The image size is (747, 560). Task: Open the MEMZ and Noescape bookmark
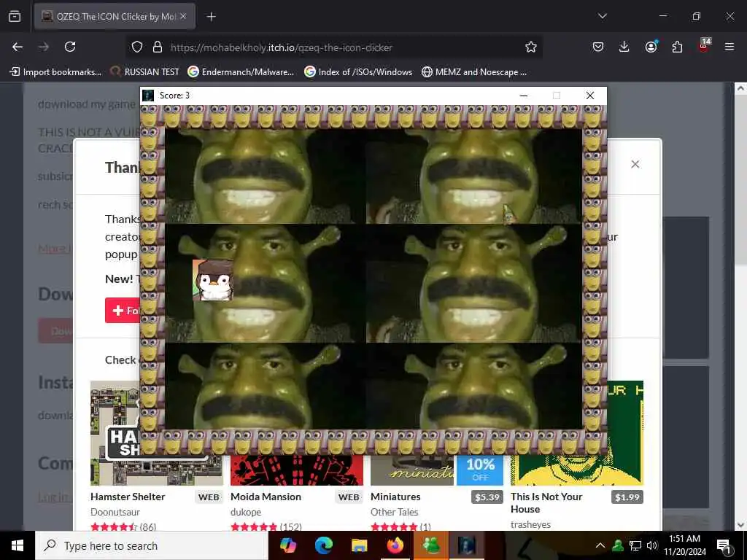[x=474, y=72]
